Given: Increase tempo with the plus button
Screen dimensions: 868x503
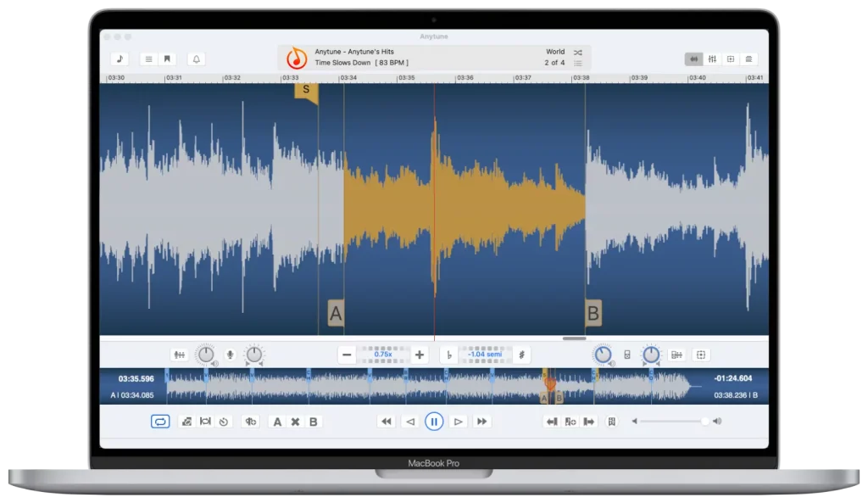Looking at the screenshot, I should click(x=420, y=355).
